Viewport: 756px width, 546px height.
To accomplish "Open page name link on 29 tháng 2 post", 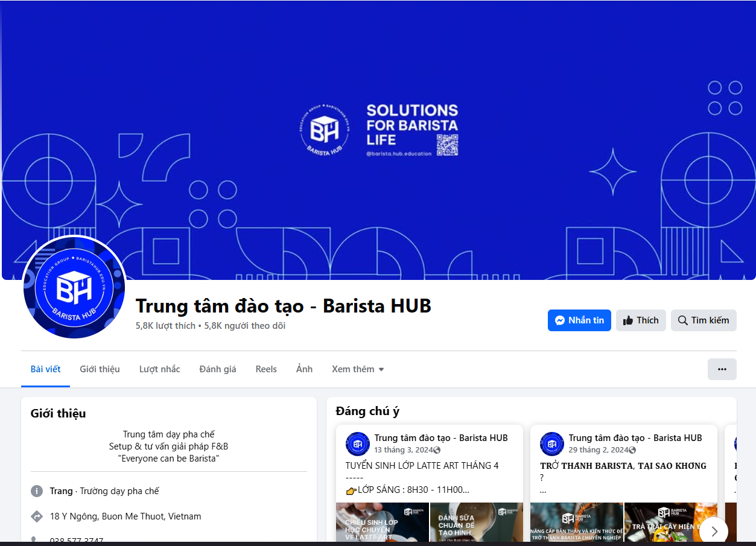I will [x=635, y=438].
